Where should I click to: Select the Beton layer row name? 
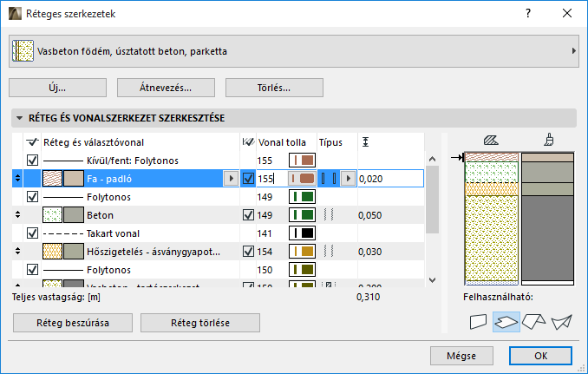100,215
